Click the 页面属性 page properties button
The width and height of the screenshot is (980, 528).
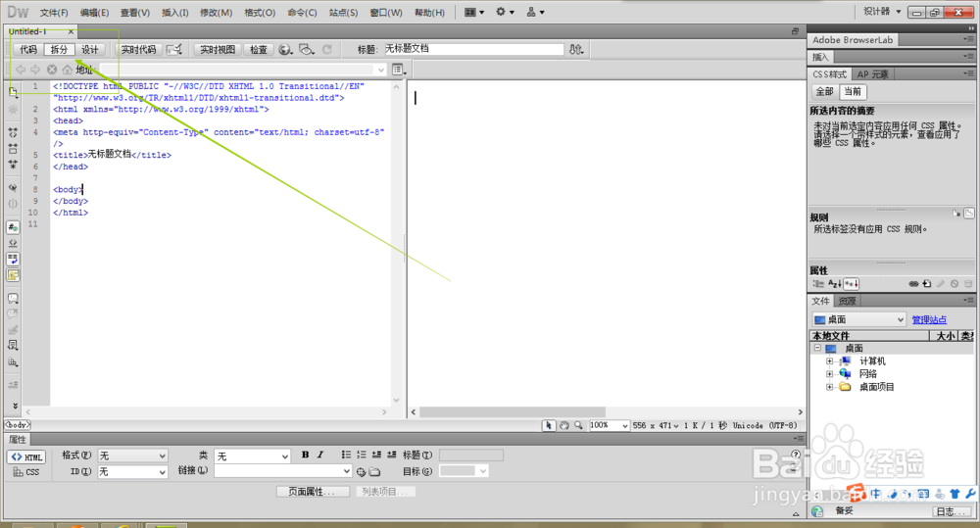[x=312, y=492]
